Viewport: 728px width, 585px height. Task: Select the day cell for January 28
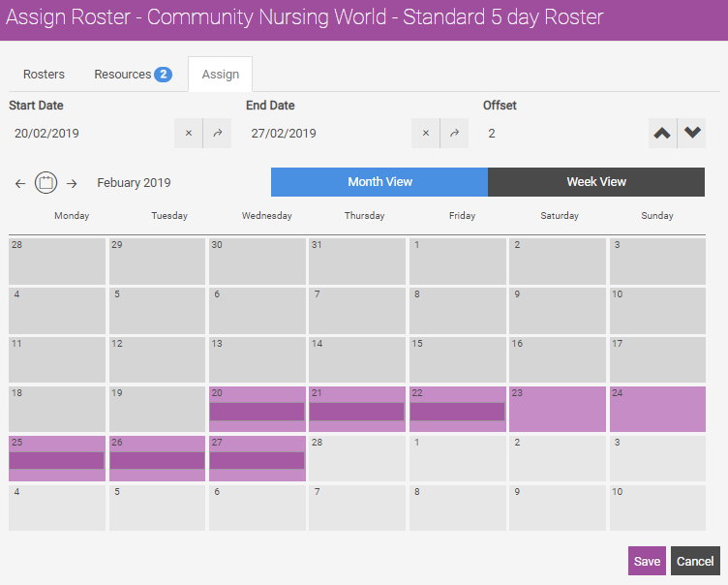pyautogui.click(x=57, y=262)
